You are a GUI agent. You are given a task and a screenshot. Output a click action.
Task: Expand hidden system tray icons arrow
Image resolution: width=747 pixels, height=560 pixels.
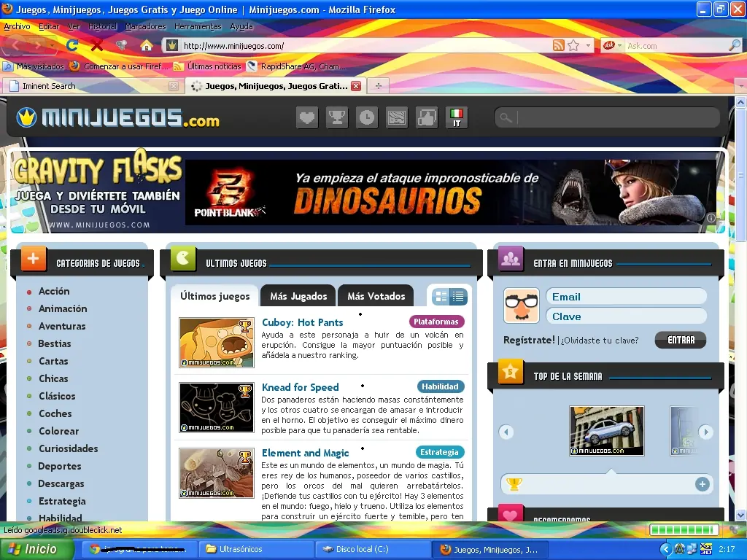(x=666, y=549)
